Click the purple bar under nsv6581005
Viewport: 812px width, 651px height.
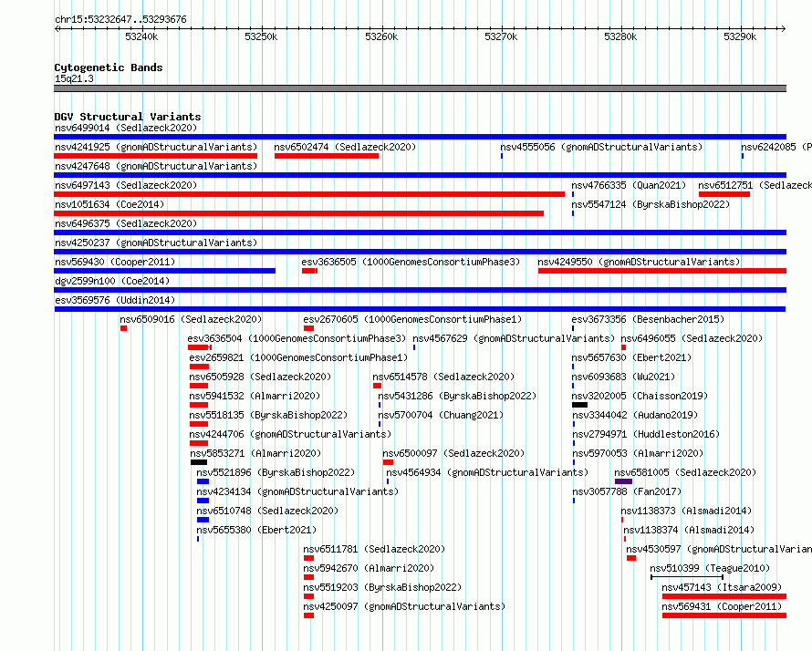point(623,481)
